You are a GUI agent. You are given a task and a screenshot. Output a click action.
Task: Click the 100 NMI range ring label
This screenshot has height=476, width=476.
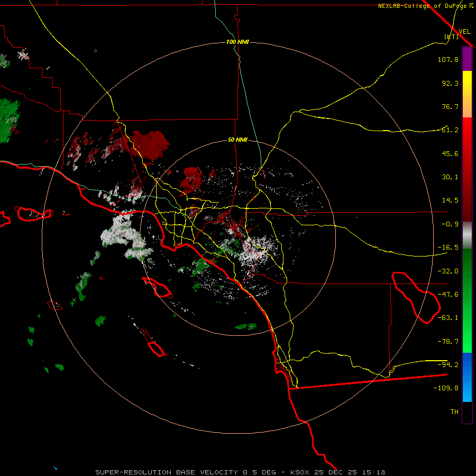(237, 42)
